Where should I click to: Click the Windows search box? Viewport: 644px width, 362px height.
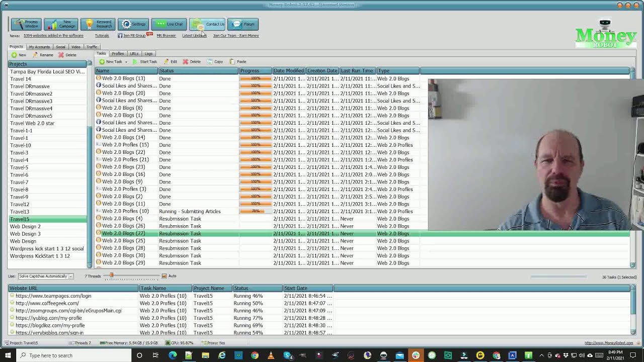pyautogui.click(x=73, y=355)
